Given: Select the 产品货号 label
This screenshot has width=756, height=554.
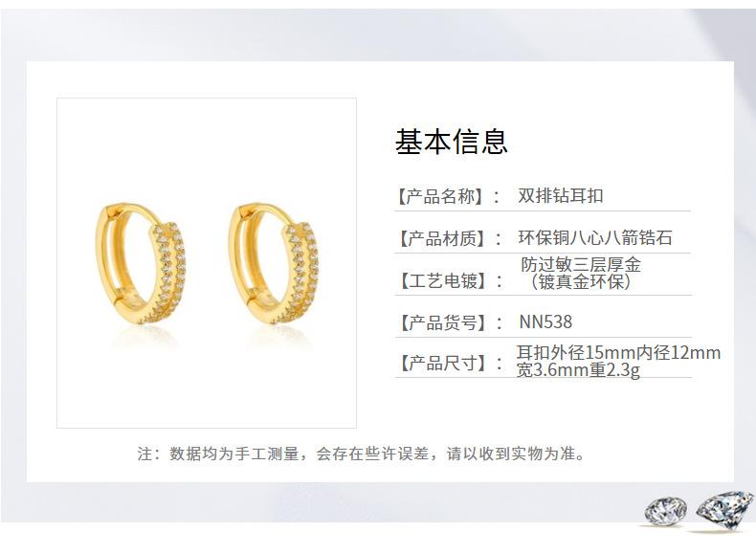Looking at the screenshot, I should tap(440, 322).
